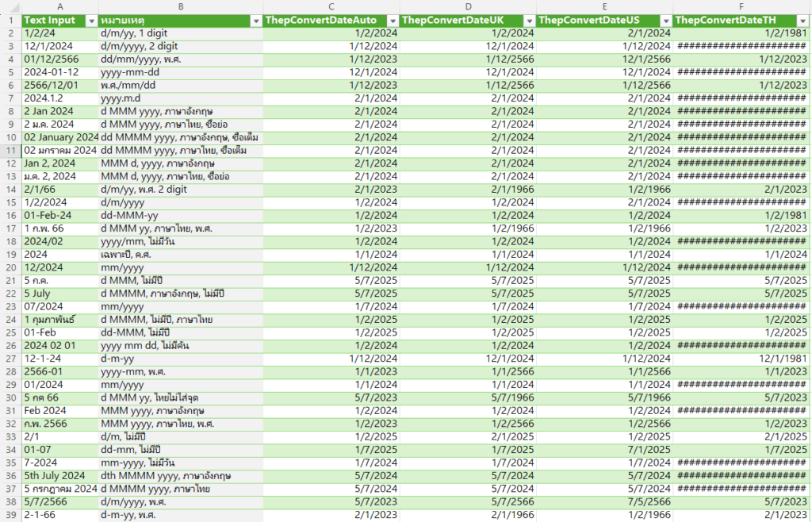
Task: Select cell A2 containing 1/2/24
Action: [60, 33]
